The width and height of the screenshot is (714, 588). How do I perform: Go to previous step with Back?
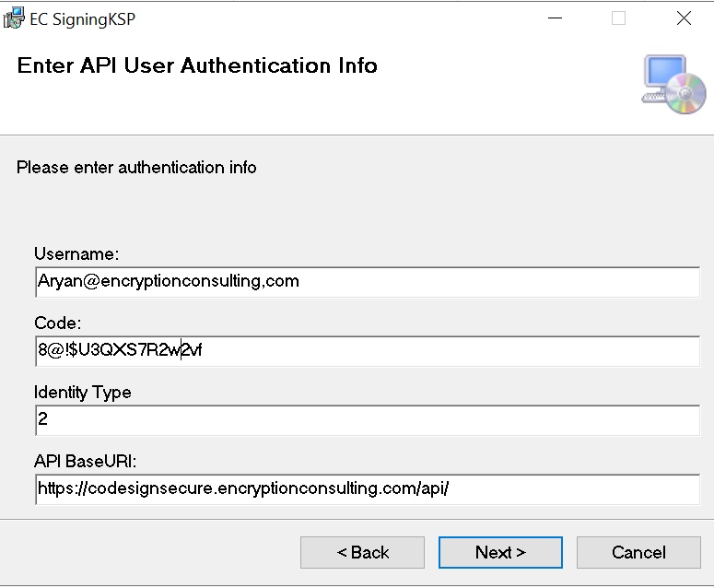(362, 552)
